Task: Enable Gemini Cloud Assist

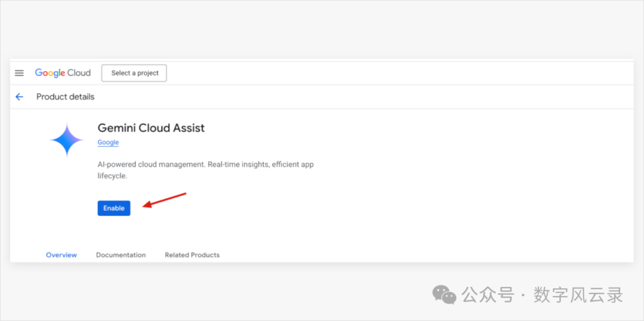Action: (x=114, y=208)
